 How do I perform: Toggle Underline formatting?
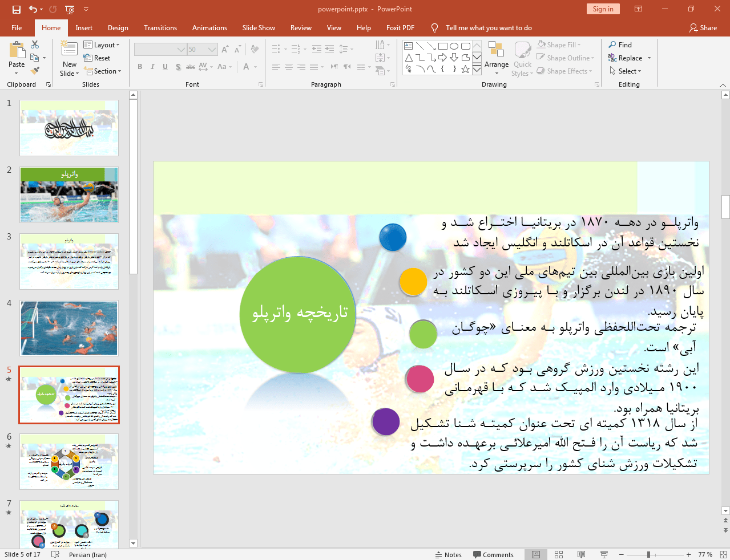tap(165, 67)
